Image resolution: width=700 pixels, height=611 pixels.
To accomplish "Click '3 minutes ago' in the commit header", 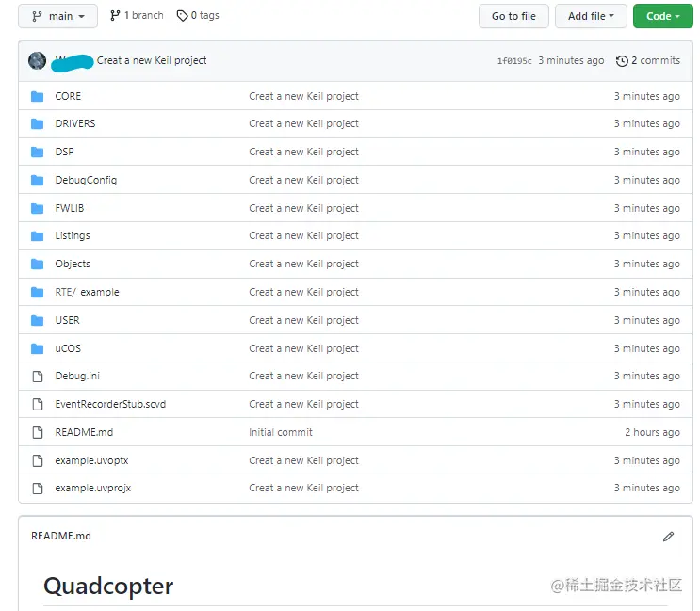I will point(571,60).
